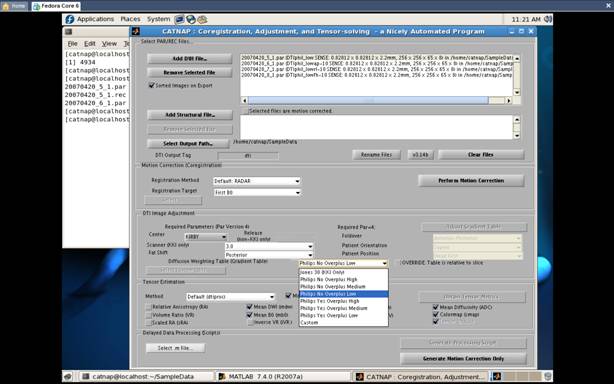Launch the web browser globe icon in panel
This screenshot has width=614, height=384.
tap(191, 19)
